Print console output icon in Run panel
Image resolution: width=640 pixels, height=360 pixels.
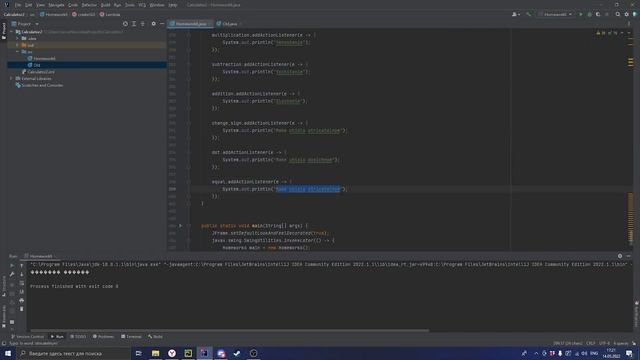(22, 300)
